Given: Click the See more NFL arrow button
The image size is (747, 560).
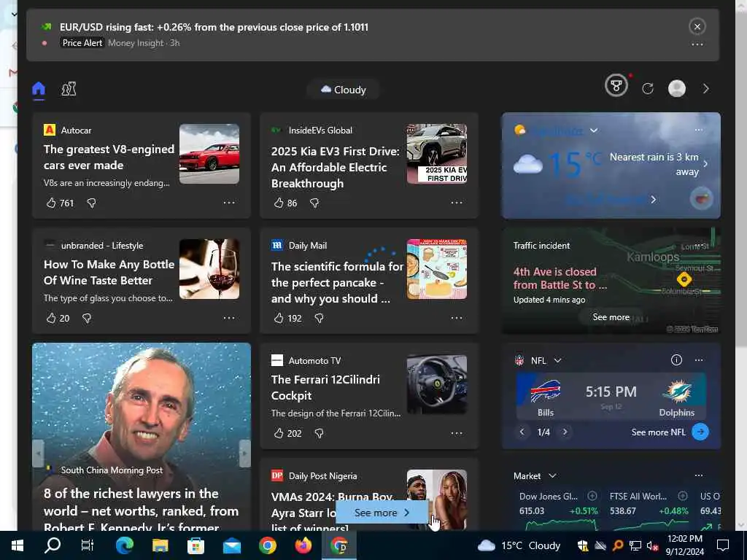Looking at the screenshot, I should coord(700,432).
